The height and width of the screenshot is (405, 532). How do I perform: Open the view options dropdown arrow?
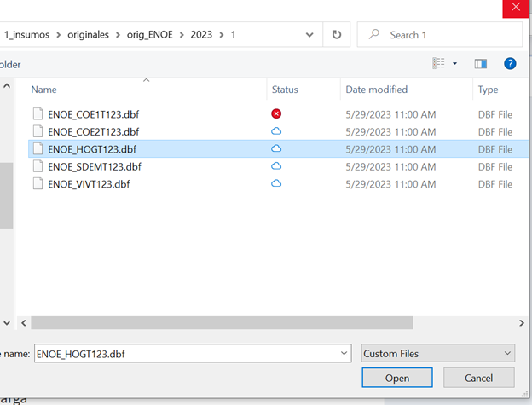tap(455, 64)
